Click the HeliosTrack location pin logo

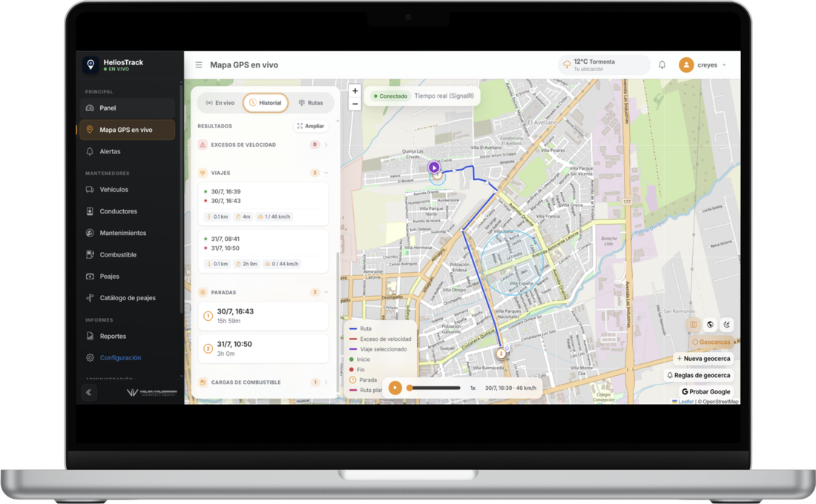[91, 64]
